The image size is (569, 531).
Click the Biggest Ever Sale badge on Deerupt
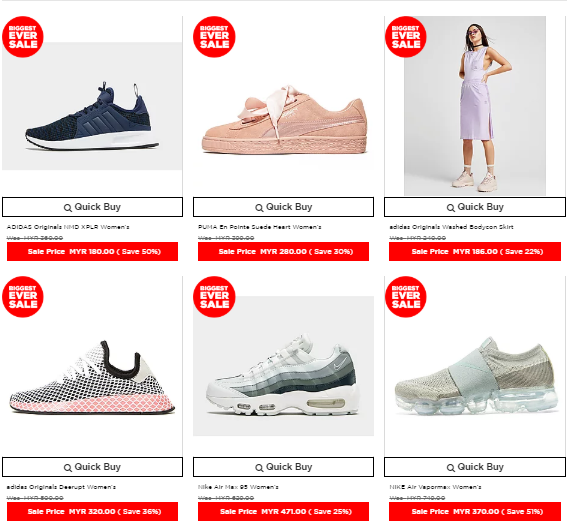pos(23,297)
